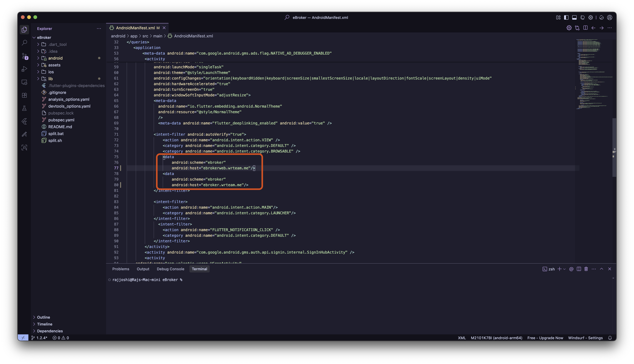
Task: Split the terminal pane
Action: point(579,269)
